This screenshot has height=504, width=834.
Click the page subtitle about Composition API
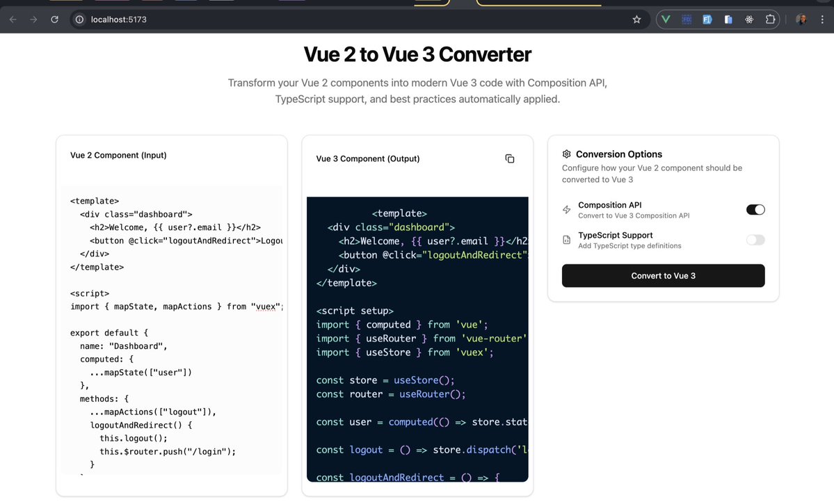(417, 91)
